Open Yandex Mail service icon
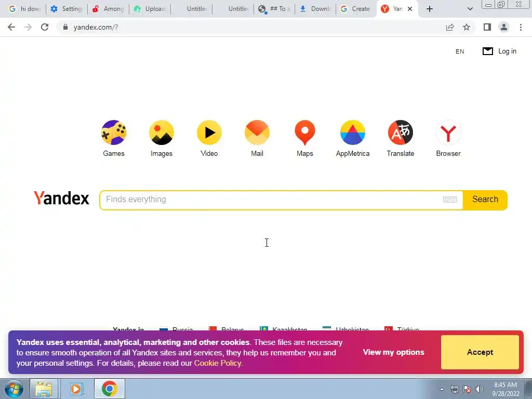This screenshot has width=532, height=399. pyautogui.click(x=257, y=132)
